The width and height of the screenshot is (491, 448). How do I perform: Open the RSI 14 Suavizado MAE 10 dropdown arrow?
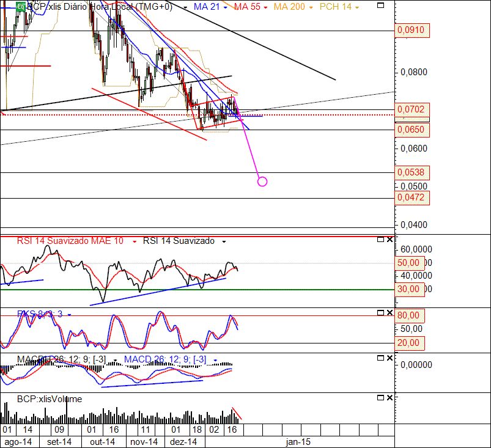135,241
